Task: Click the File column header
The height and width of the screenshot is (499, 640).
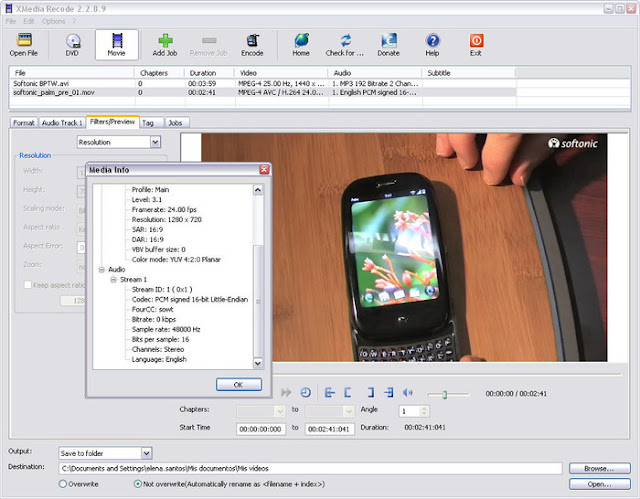Action: [72, 73]
